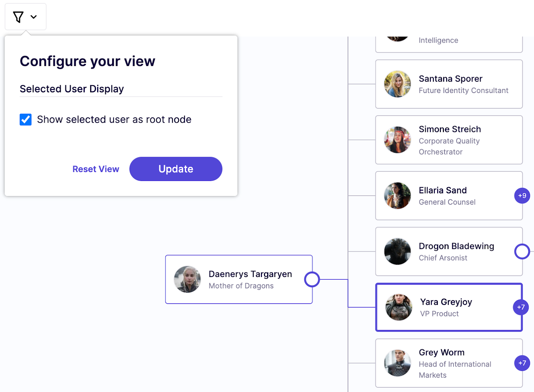Click the Head of International Markets title
The width and height of the screenshot is (534, 392).
click(455, 369)
